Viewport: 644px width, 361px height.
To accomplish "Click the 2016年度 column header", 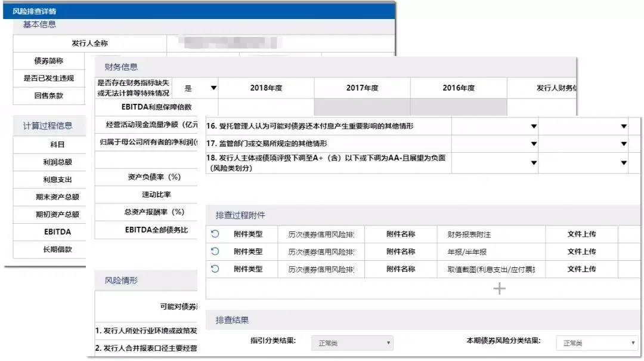I will coord(459,88).
